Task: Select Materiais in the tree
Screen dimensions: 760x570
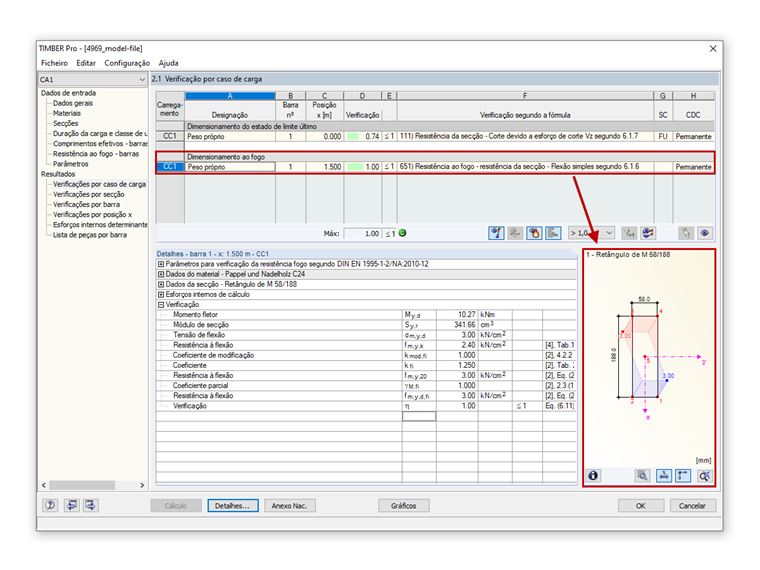Action: 67,113
